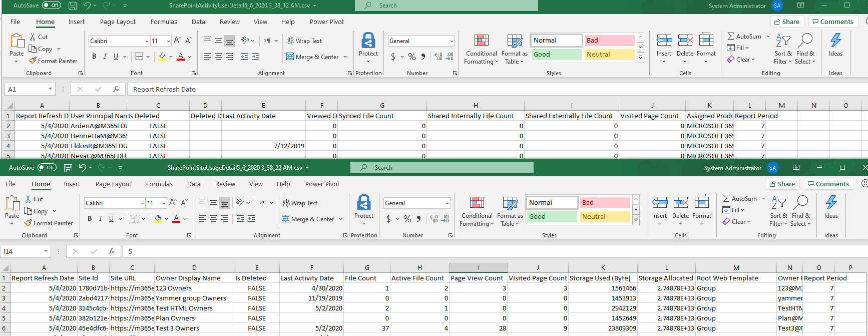Click the Search box in the top window
The height and width of the screenshot is (336, 868).
(447, 6)
